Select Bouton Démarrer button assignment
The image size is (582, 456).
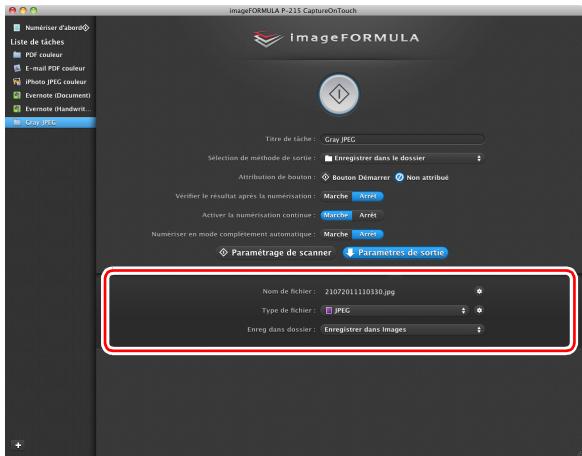tap(356, 177)
